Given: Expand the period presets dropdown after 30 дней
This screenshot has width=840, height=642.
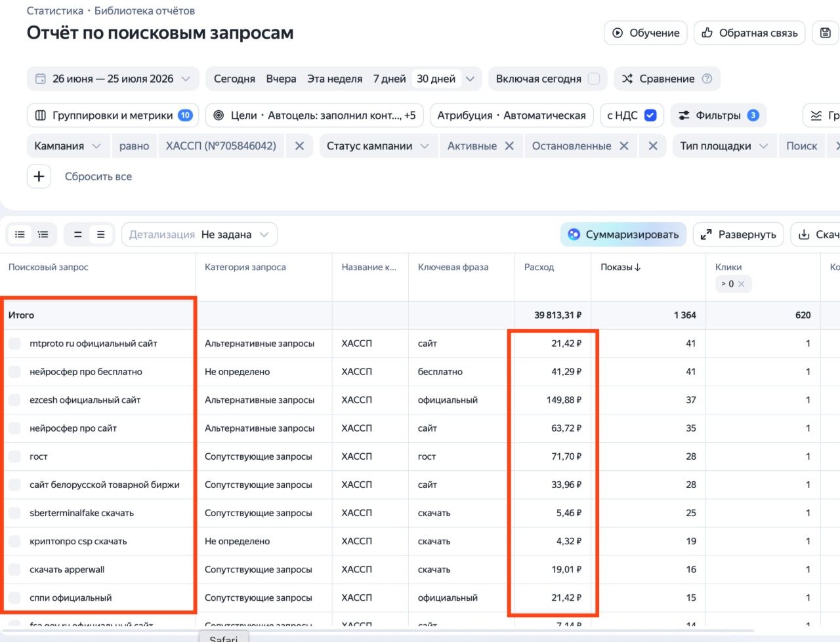Looking at the screenshot, I should pyautogui.click(x=470, y=79).
